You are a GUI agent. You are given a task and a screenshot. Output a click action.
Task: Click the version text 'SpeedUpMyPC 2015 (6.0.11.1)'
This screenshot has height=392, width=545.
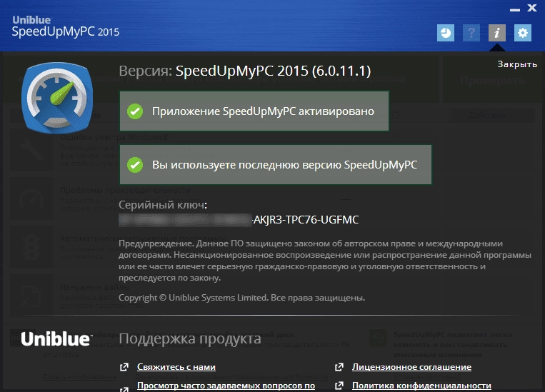click(273, 71)
